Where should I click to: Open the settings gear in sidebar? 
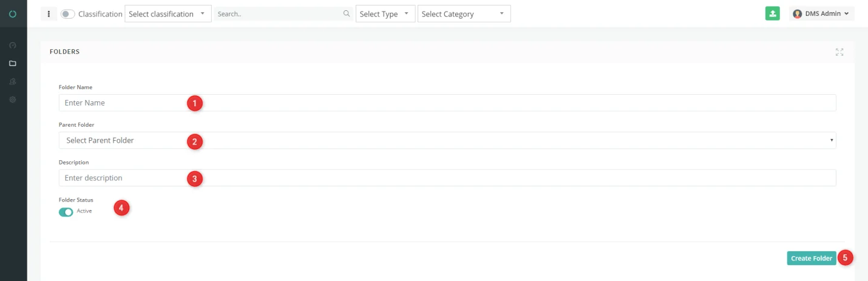tap(13, 99)
